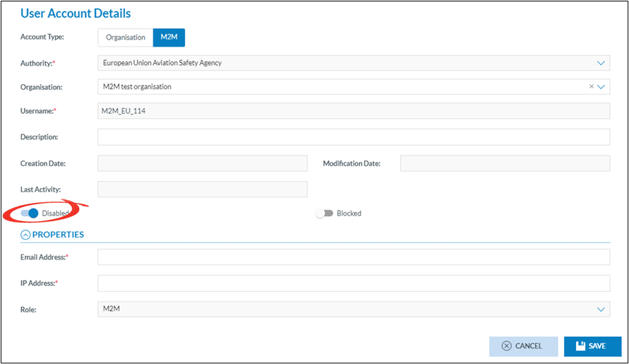
Task: Enable the Blocked switch
Action: 324,213
